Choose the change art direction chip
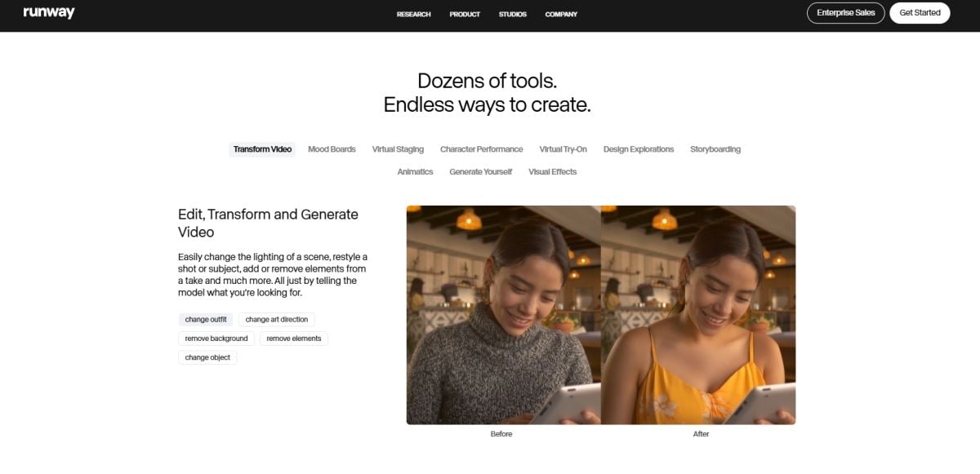This screenshot has width=980, height=474. click(277, 320)
